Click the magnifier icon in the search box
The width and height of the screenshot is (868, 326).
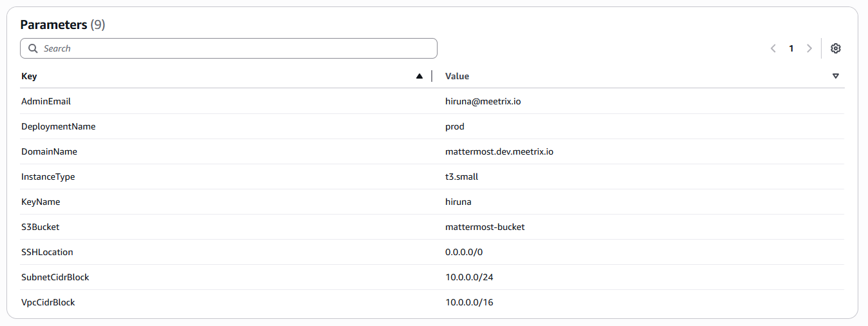point(33,49)
